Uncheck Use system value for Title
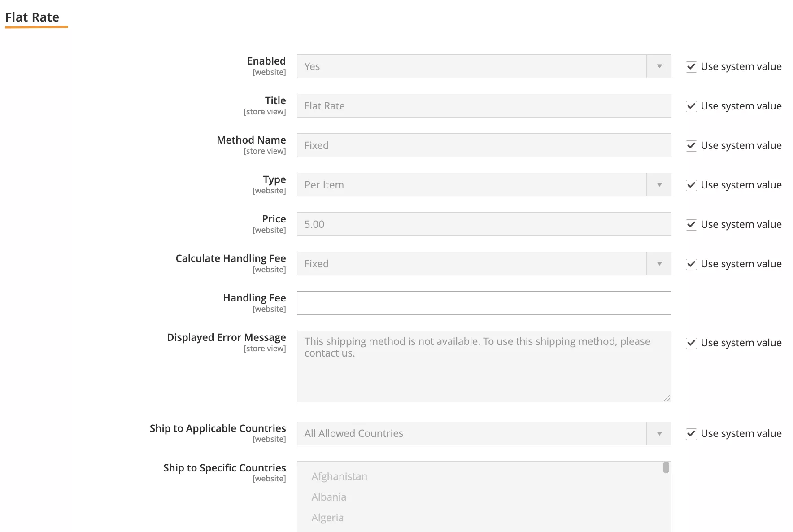The image size is (793, 532). [691, 106]
